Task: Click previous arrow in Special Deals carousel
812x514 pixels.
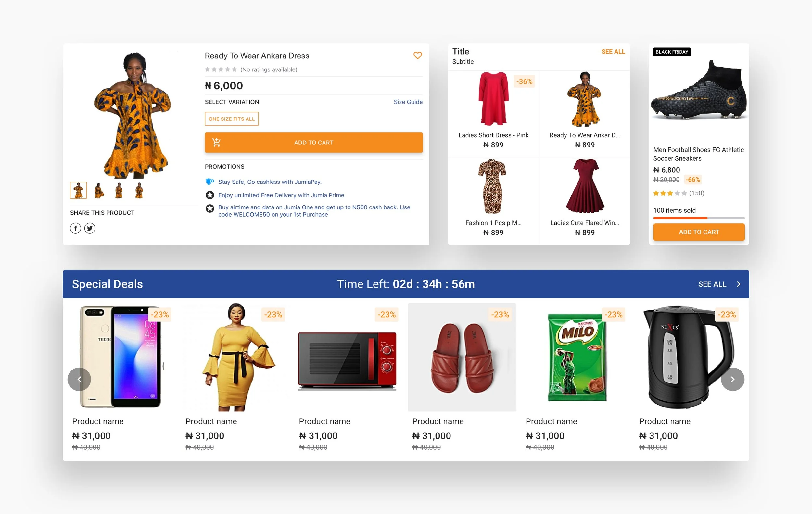Action: click(x=79, y=379)
